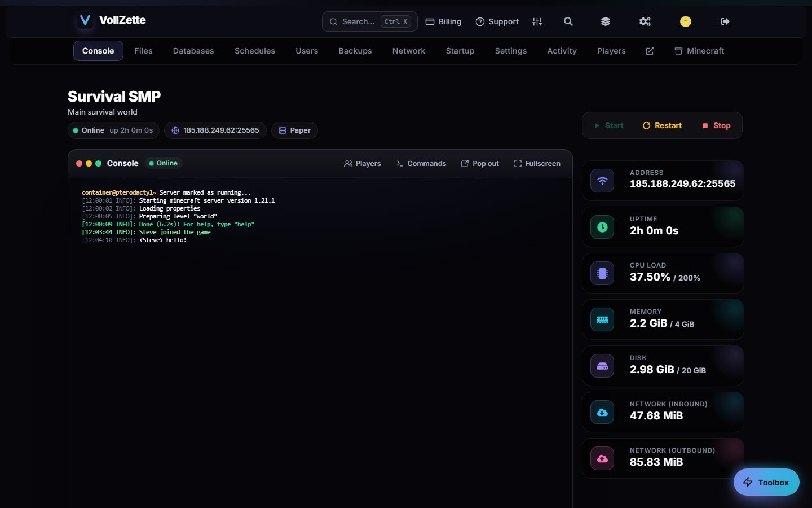Click the disk drive icon
The image size is (812, 508).
coord(602,366)
